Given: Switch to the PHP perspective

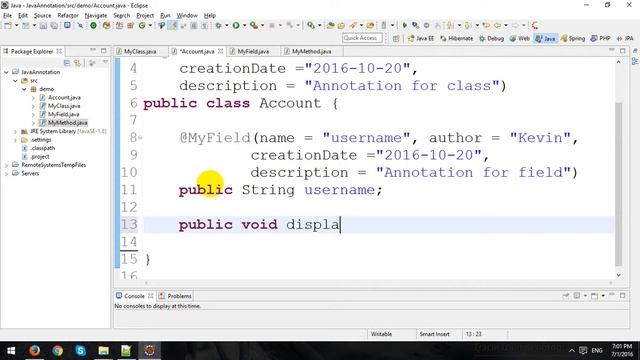Looking at the screenshot, I should (x=600, y=38).
